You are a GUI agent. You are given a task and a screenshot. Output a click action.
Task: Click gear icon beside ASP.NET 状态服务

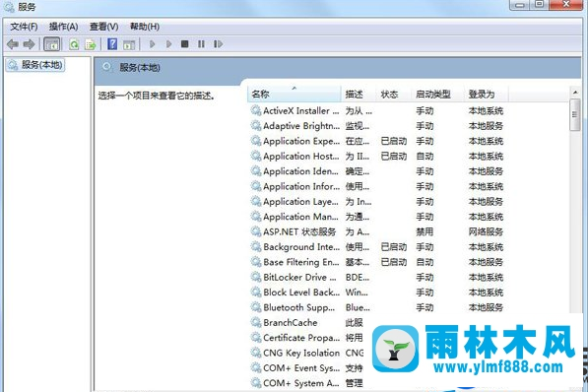click(x=256, y=231)
